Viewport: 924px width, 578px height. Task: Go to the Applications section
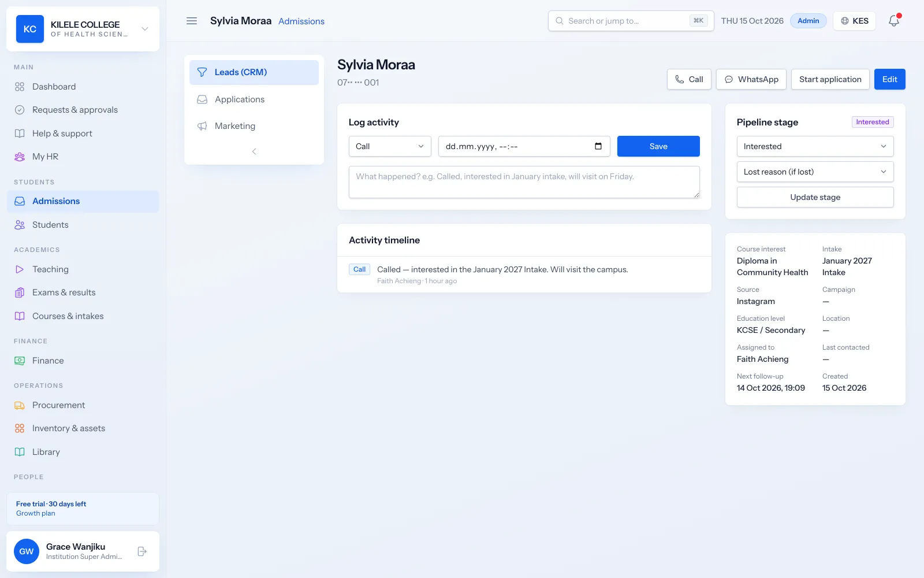(254, 99)
